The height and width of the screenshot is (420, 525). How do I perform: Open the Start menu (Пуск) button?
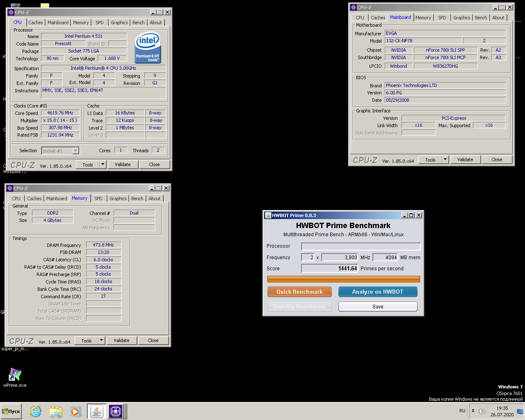point(11,411)
